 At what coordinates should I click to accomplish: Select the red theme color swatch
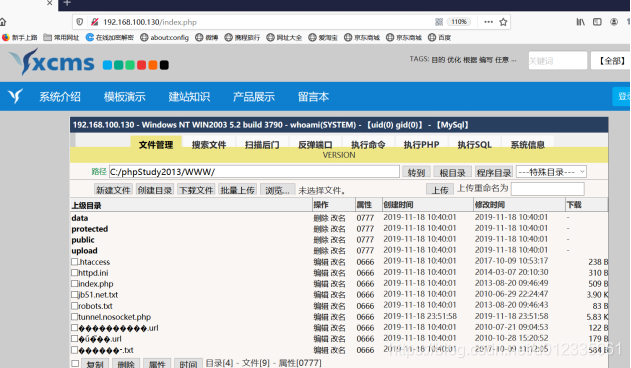141,65
